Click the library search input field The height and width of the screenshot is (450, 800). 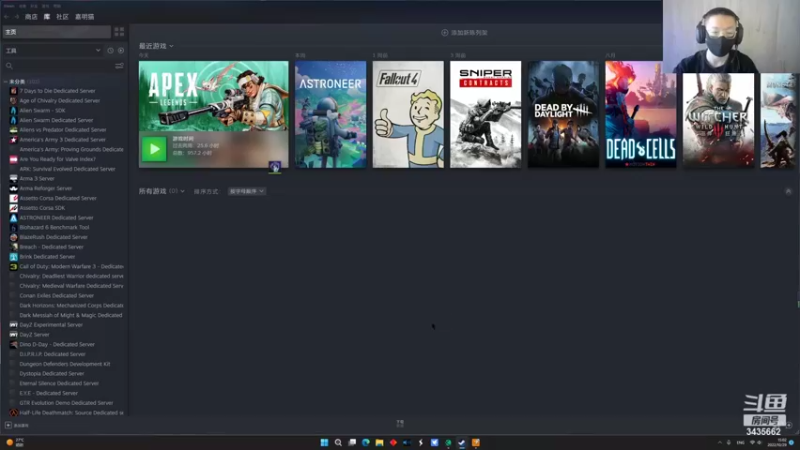63,66
